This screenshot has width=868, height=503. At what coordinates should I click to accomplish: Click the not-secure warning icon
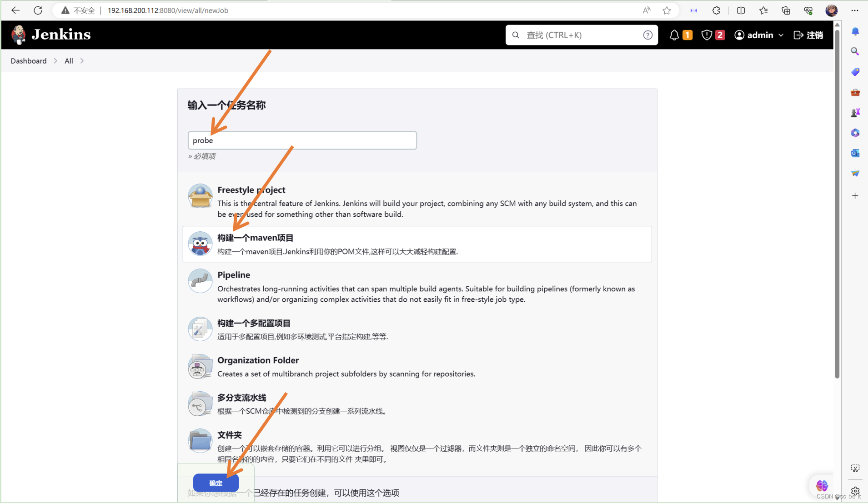[x=65, y=10]
